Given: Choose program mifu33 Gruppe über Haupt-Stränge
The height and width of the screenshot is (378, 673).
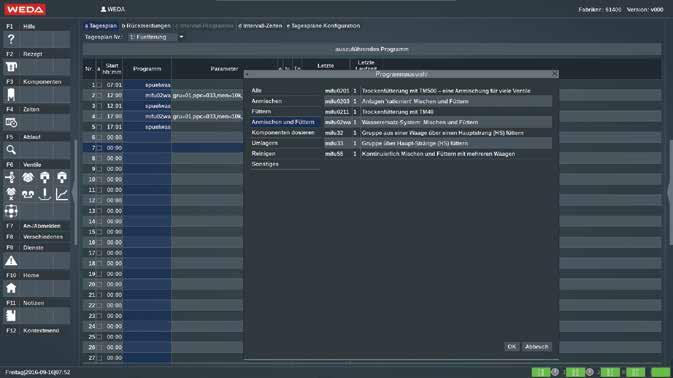Looking at the screenshot, I should (438, 143).
